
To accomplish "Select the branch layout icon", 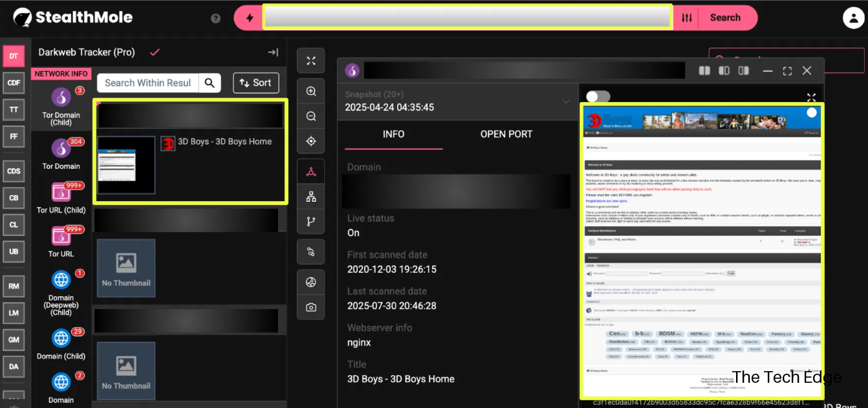I will coord(311,222).
